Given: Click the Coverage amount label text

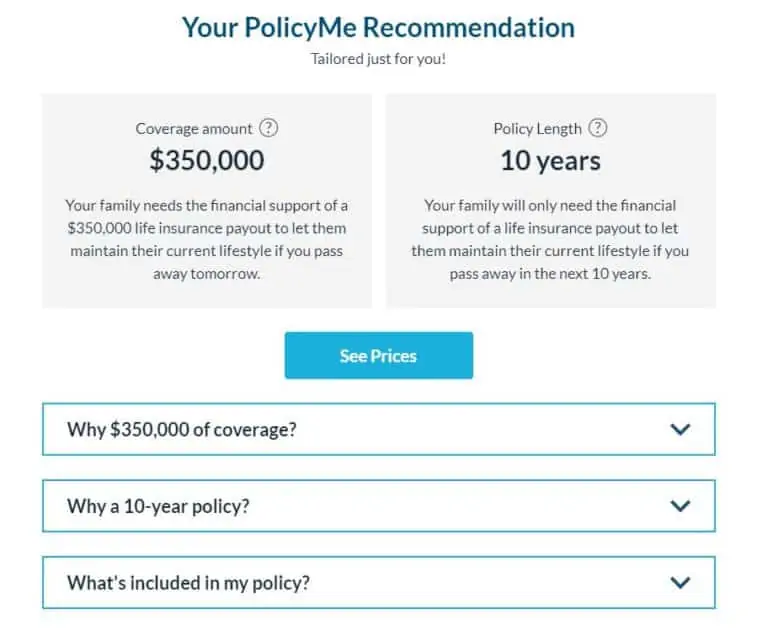Looking at the screenshot, I should (194, 129).
